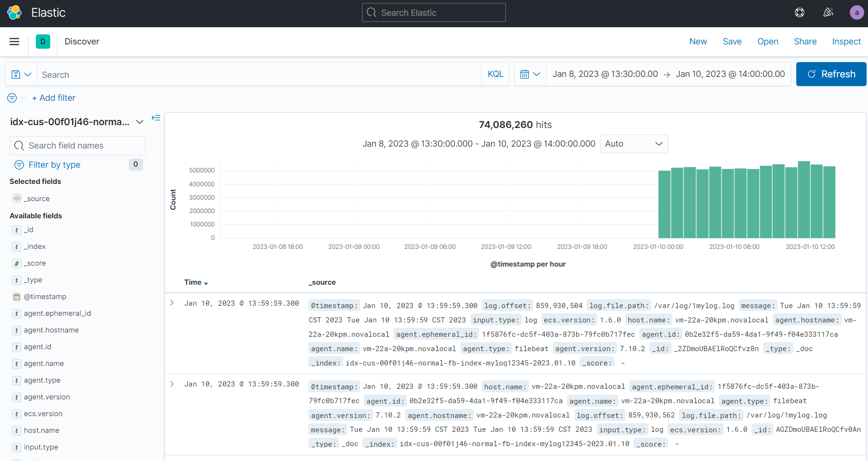The image size is (868, 461).
Task: Open saved query menu icon
Action: click(21, 75)
